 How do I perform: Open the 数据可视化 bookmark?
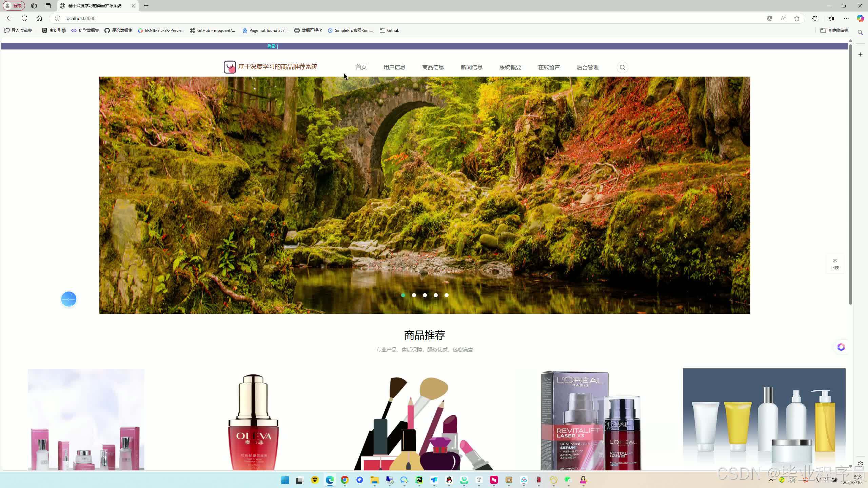[308, 30]
